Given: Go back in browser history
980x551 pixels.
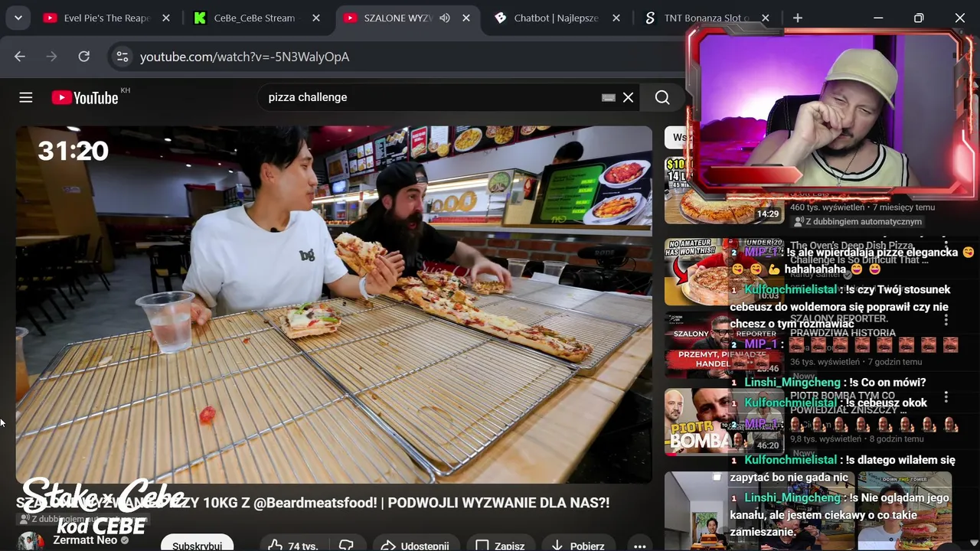Looking at the screenshot, I should (20, 57).
